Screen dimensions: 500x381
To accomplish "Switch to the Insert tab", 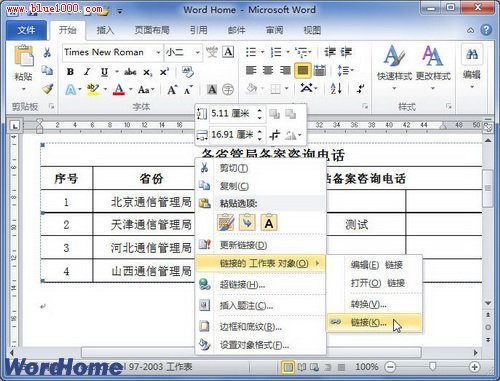I will pyautogui.click(x=105, y=30).
